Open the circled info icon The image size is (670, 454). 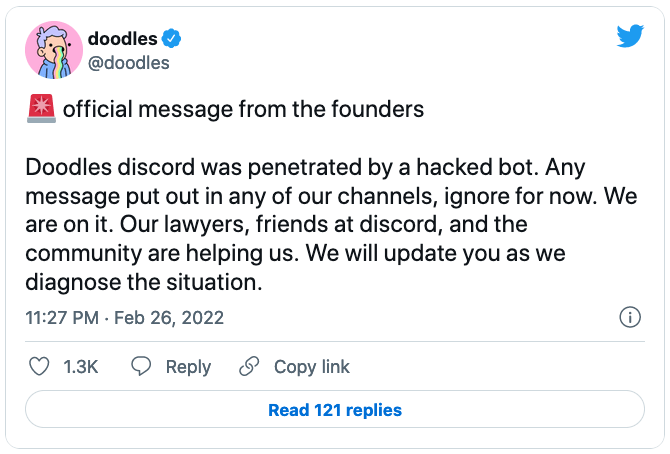click(630, 317)
